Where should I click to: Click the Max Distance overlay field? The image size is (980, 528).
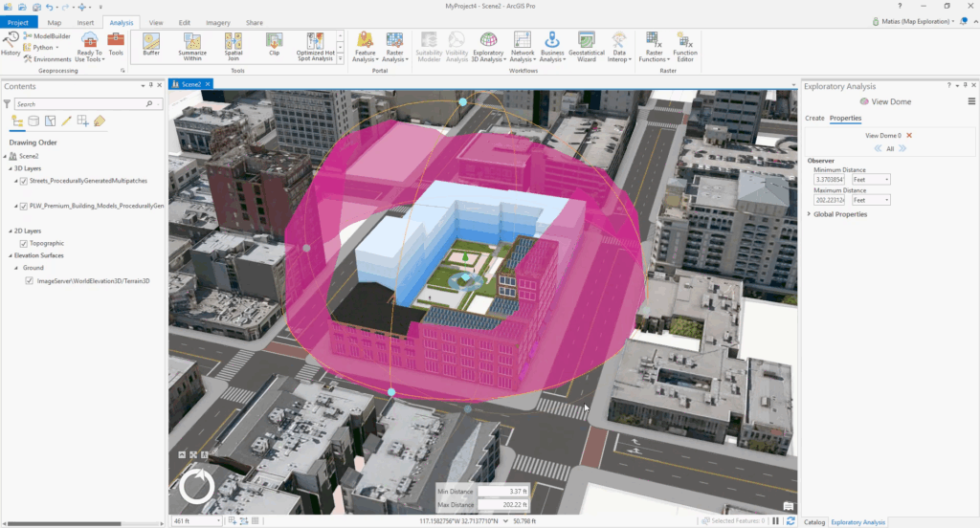[x=503, y=505]
